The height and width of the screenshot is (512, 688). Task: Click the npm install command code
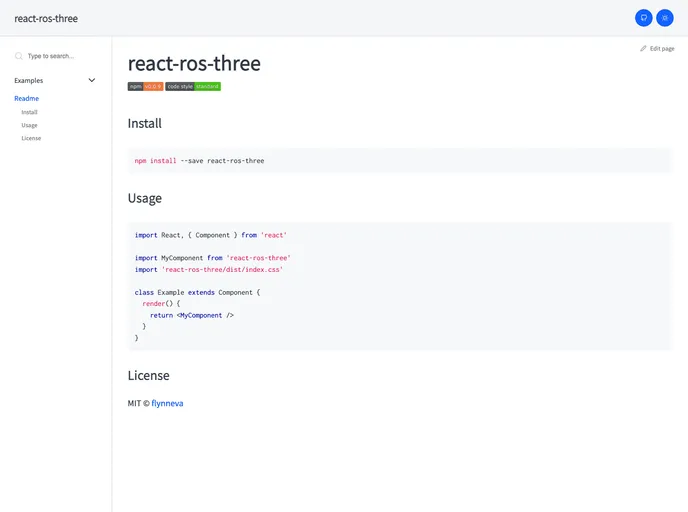point(200,161)
